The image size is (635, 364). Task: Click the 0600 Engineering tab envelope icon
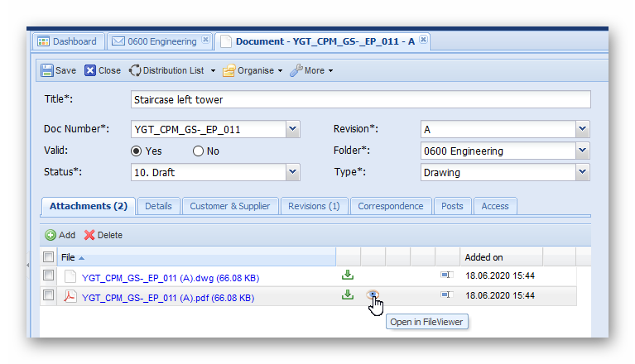coord(118,41)
